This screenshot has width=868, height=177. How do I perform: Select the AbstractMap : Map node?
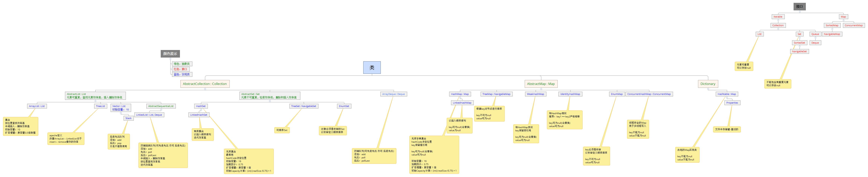(x=541, y=84)
